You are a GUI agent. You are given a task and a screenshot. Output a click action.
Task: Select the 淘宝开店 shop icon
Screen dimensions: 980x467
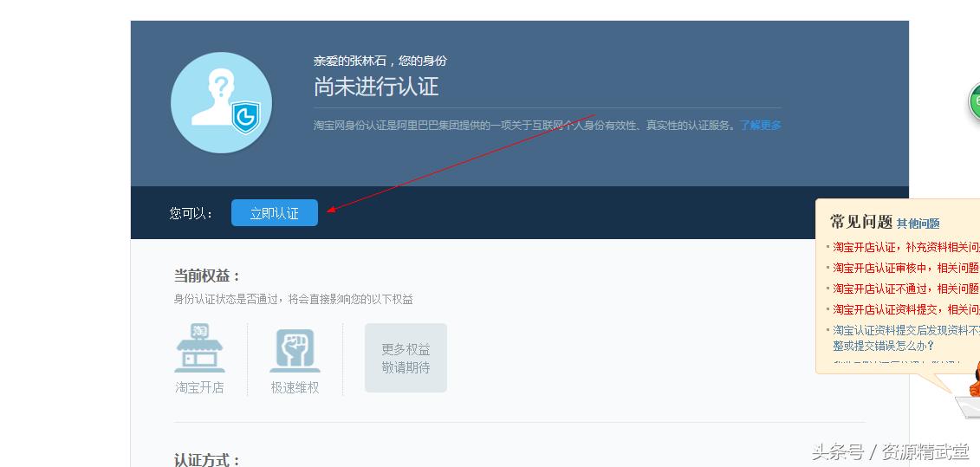[199, 348]
